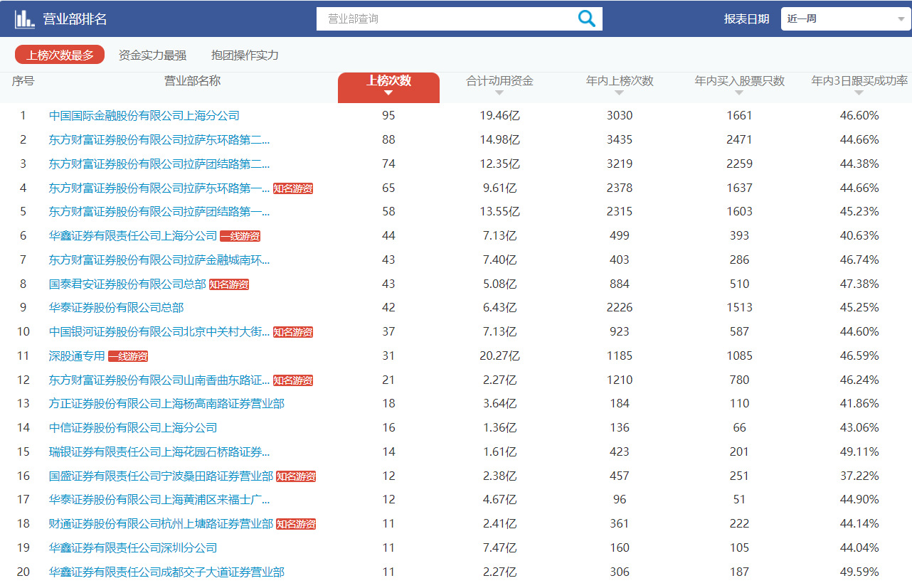Click the 营业部查询 search input field
Viewport: 912px width, 588px height.
[x=441, y=18]
